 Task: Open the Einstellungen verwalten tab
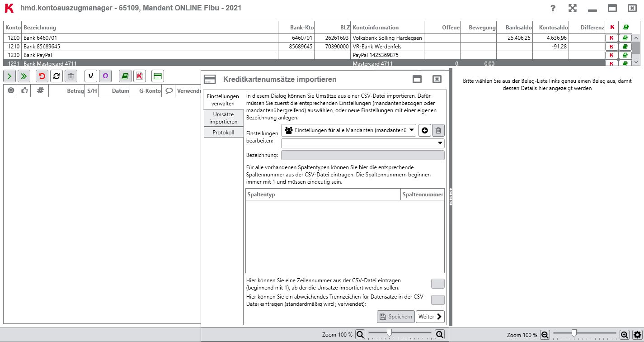[223, 100]
